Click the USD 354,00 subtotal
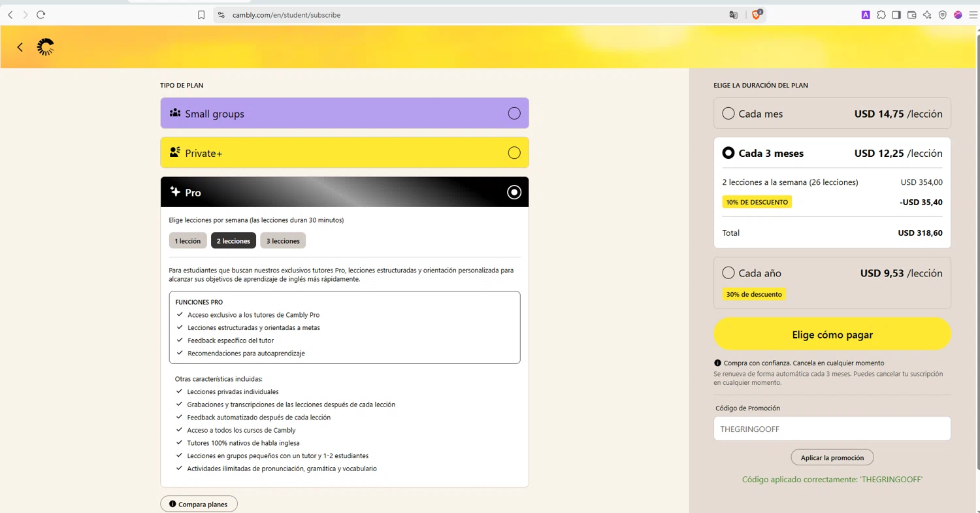The height and width of the screenshot is (513, 980). [x=921, y=182]
